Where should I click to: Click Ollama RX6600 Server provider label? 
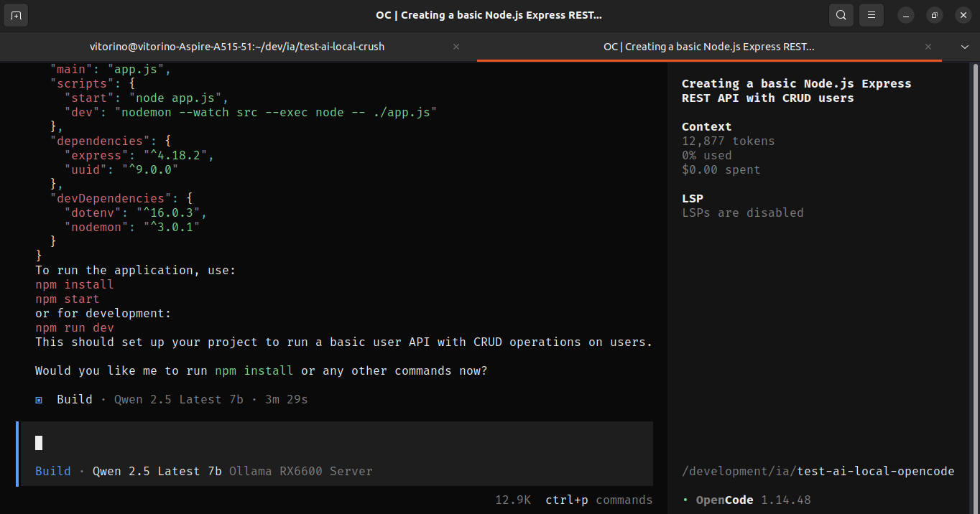coord(301,471)
